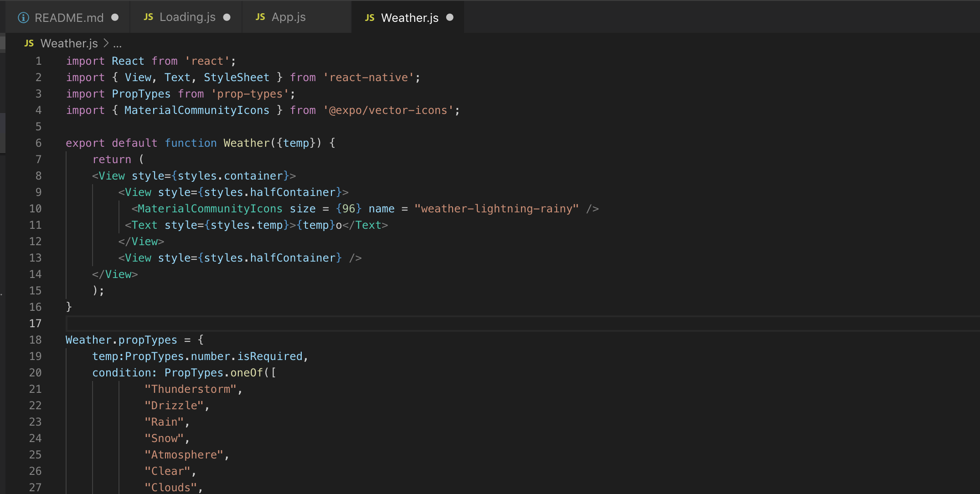Switch to the App.js tab
The height and width of the screenshot is (494, 980).
pos(289,17)
